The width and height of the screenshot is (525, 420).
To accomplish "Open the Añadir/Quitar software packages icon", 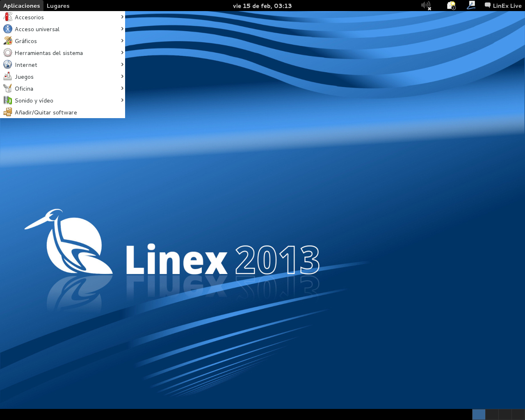I will 7,112.
